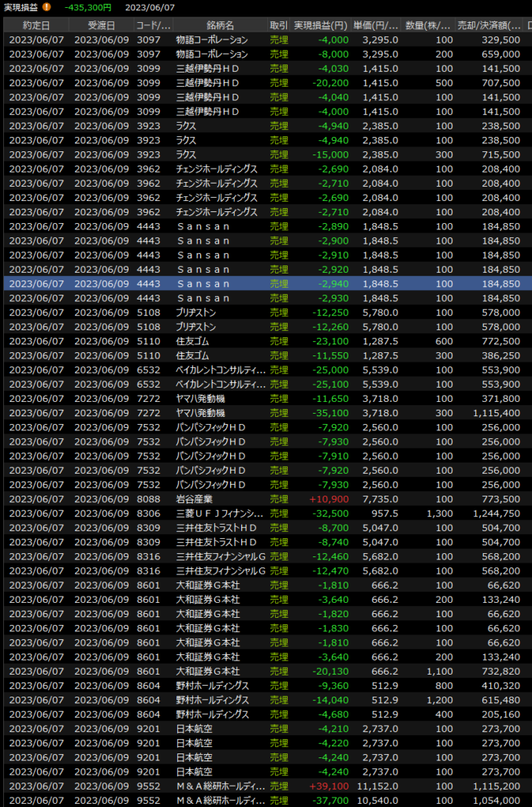The image size is (532, 807).
Task: Click the orange warning icon beside 実現損益
Action: point(46,7)
